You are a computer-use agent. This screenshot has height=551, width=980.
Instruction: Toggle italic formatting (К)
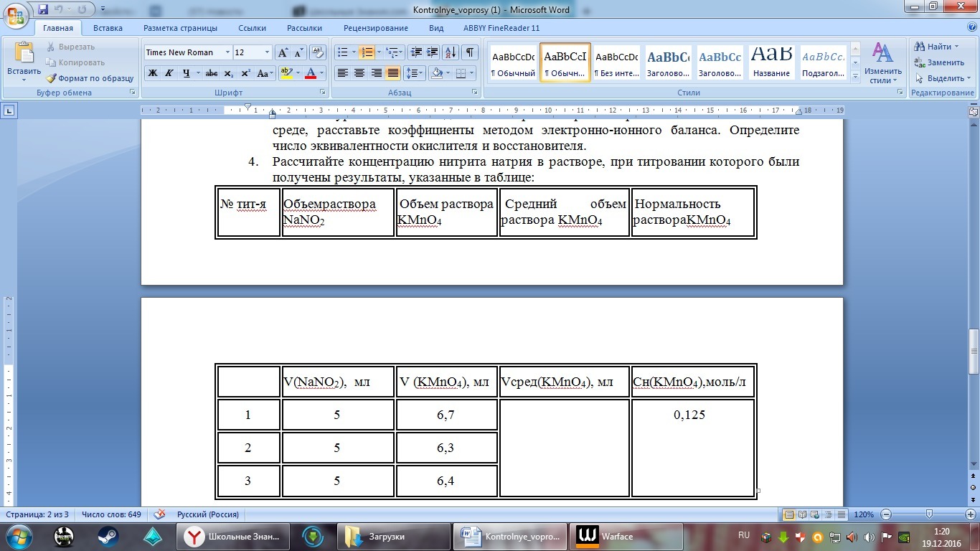tap(169, 73)
